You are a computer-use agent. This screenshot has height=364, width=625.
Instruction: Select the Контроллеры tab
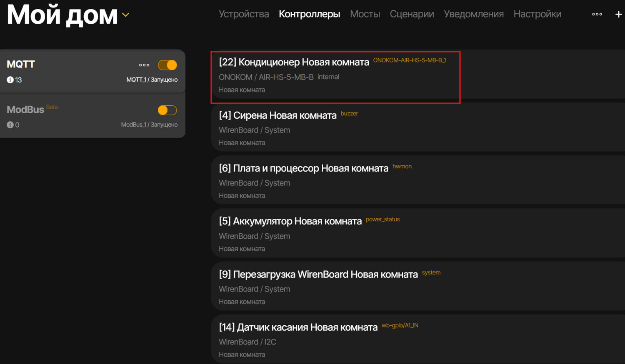tap(309, 14)
